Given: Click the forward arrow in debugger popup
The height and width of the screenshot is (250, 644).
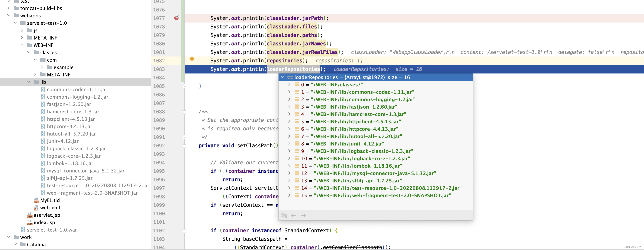Looking at the screenshot, I should coord(303,215).
